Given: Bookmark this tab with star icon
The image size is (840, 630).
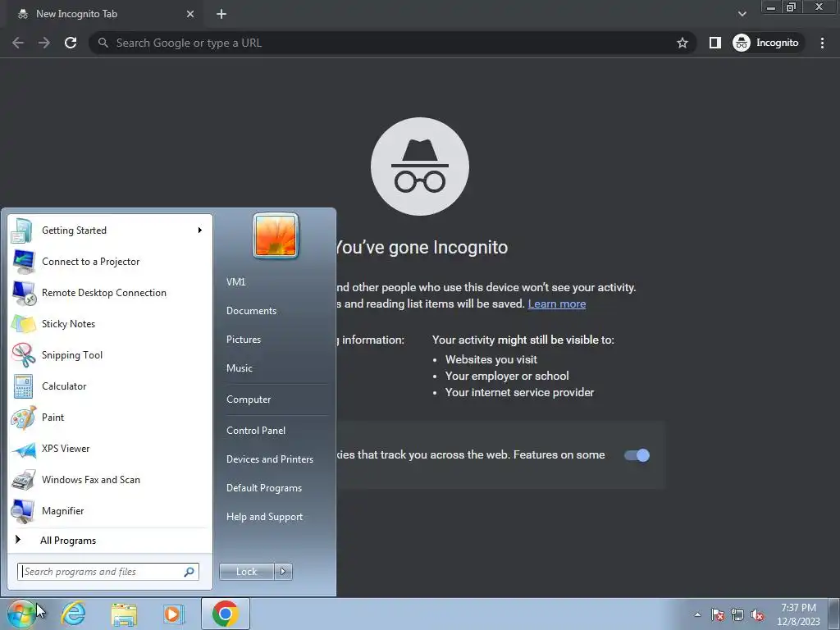Looking at the screenshot, I should tap(682, 43).
